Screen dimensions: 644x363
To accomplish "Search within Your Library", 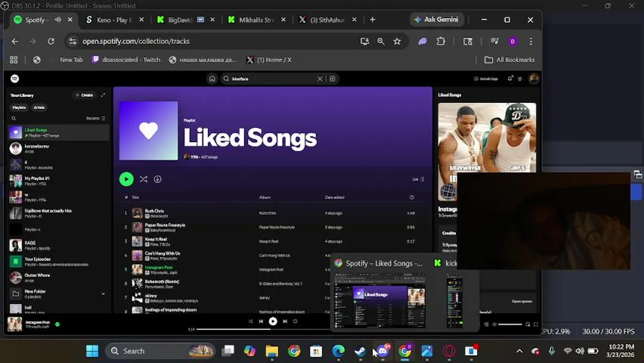I will 14,118.
